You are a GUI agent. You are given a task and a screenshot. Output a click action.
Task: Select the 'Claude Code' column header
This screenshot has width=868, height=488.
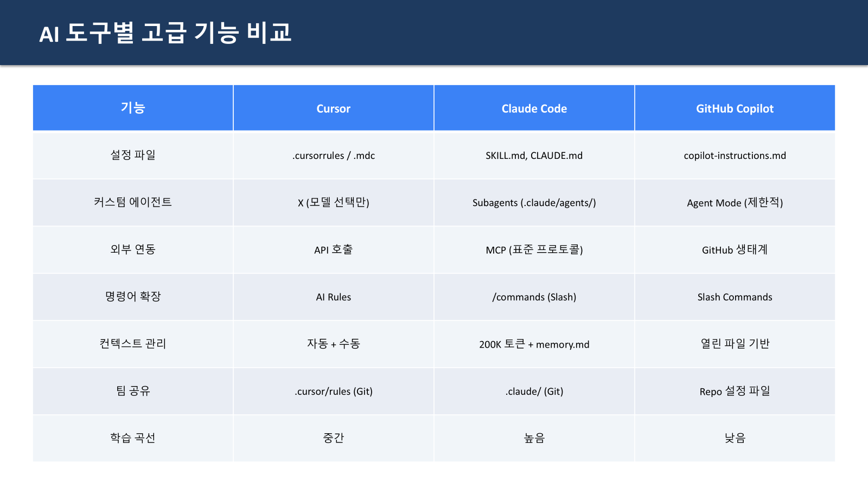click(x=534, y=108)
